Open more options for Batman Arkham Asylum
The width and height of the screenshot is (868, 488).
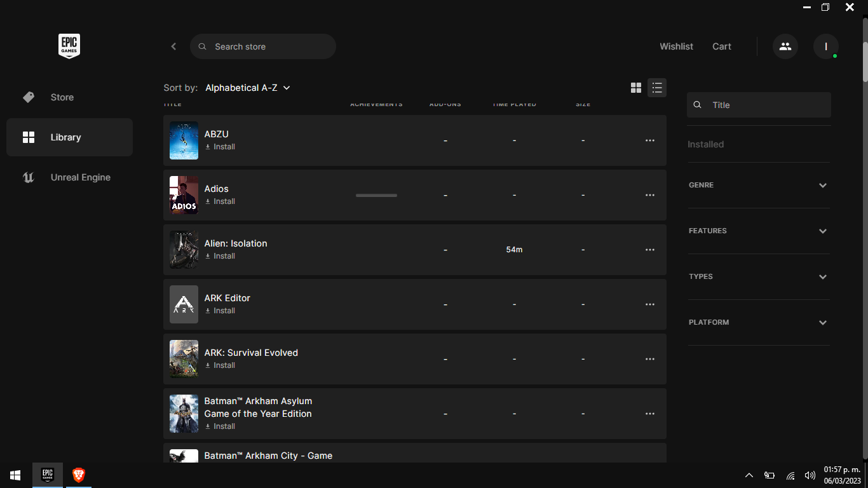[650, 414]
